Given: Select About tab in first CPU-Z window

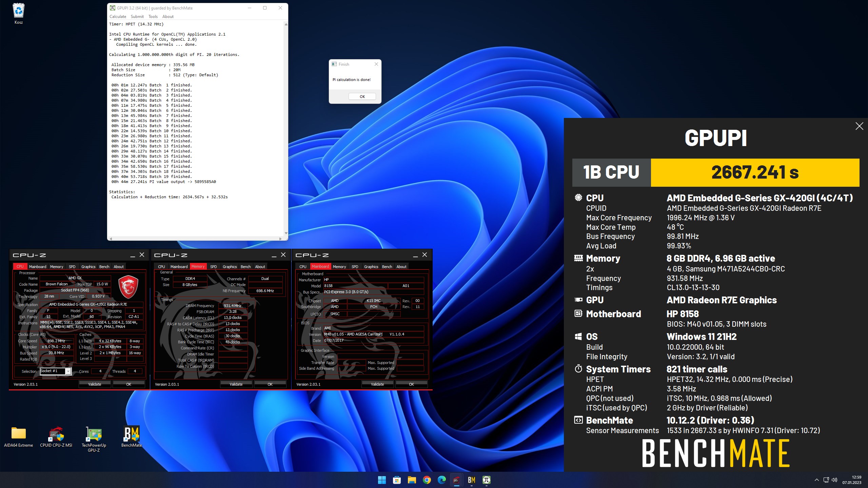Looking at the screenshot, I should pos(119,267).
